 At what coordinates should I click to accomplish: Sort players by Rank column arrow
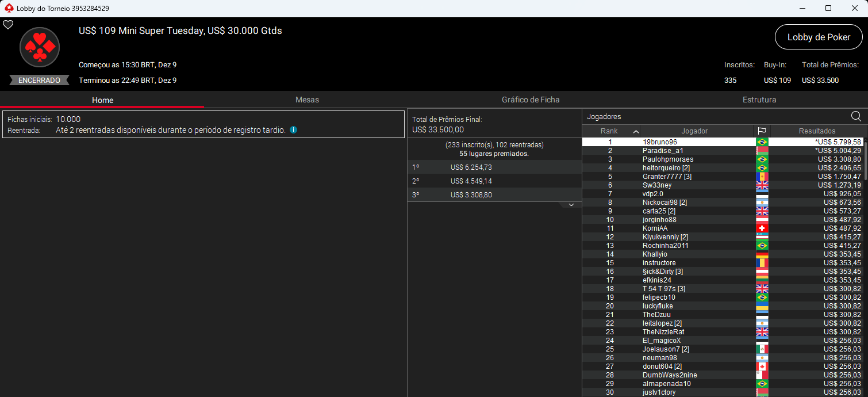(x=636, y=131)
